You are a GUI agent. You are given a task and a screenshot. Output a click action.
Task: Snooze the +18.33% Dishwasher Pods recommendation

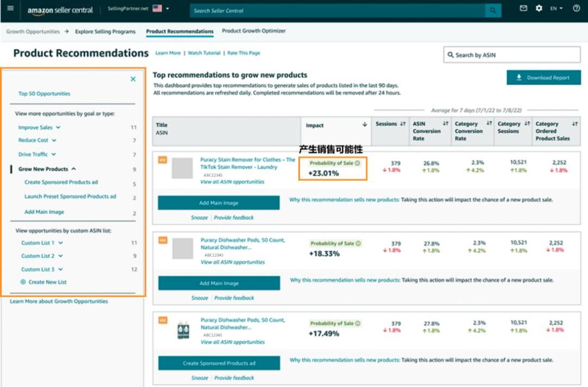pyautogui.click(x=199, y=298)
